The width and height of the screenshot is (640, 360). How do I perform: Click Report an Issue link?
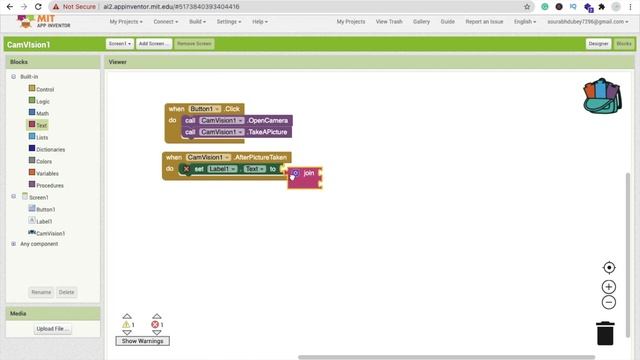484,22
